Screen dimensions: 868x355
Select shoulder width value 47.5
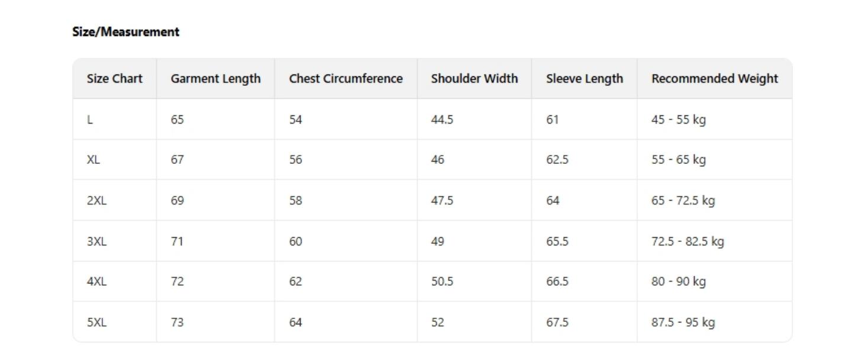pos(442,201)
